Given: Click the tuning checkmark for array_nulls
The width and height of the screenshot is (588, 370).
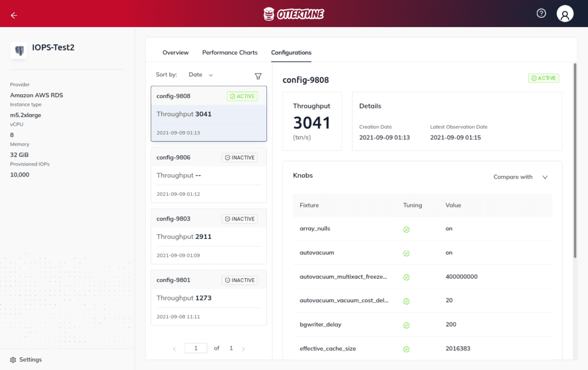Looking at the screenshot, I should pos(406,230).
